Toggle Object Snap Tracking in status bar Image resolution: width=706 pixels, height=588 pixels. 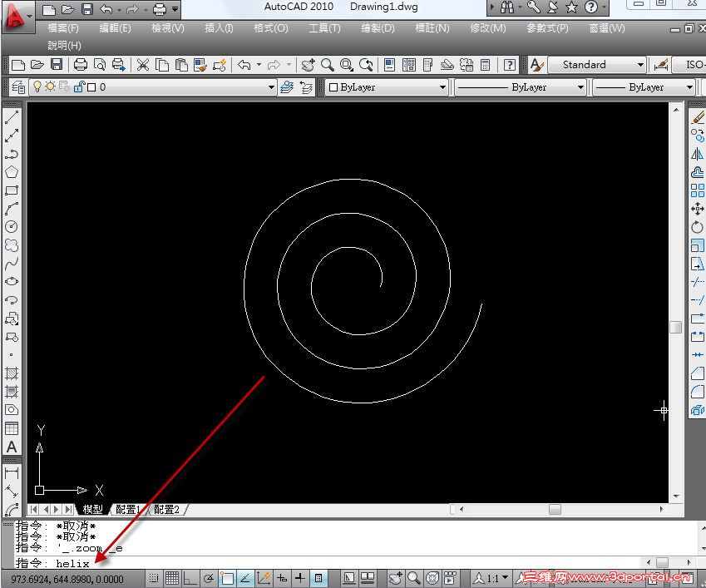(245, 578)
